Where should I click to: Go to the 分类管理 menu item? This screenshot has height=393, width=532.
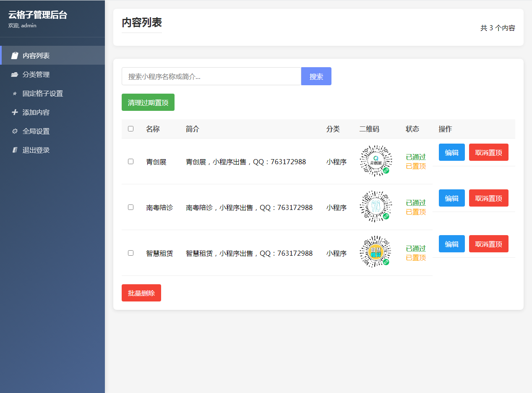tap(36, 75)
